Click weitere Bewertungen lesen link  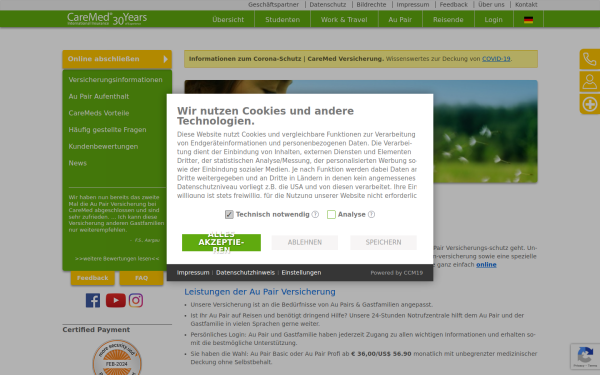(x=117, y=259)
